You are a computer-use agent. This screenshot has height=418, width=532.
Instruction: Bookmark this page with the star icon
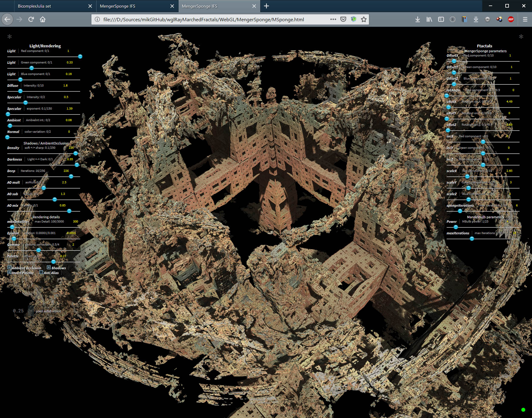click(x=363, y=19)
